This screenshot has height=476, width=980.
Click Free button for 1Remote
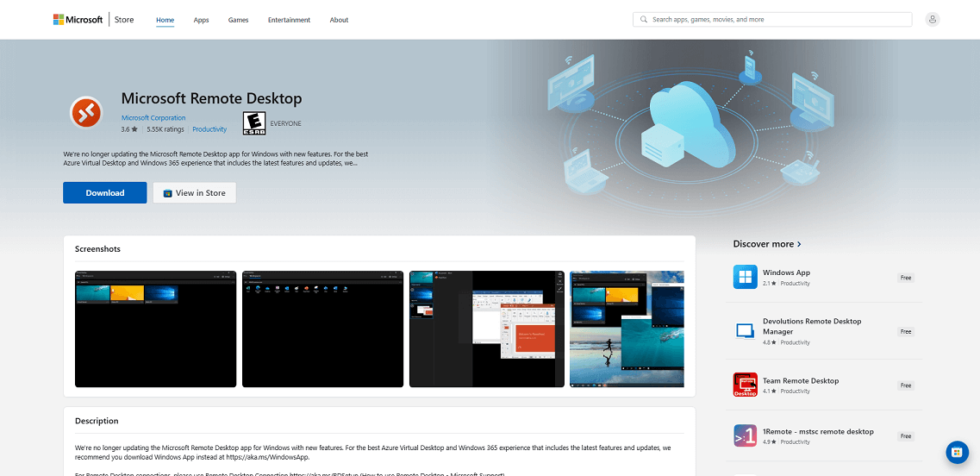[906, 436]
